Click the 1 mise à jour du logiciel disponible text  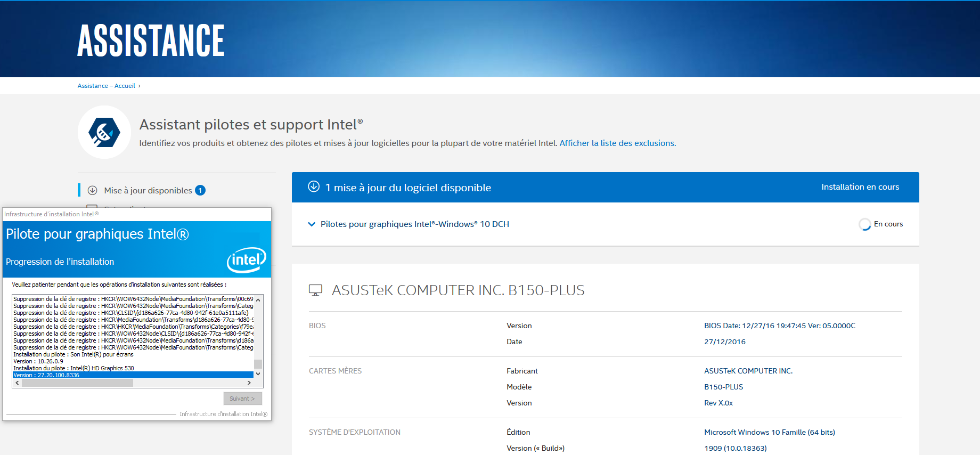(408, 188)
